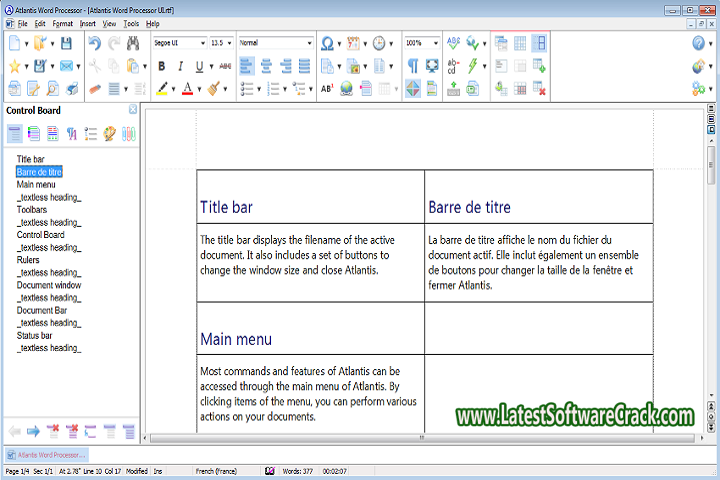Open the Format menu
Screen dimensions: 720x480
(62, 23)
